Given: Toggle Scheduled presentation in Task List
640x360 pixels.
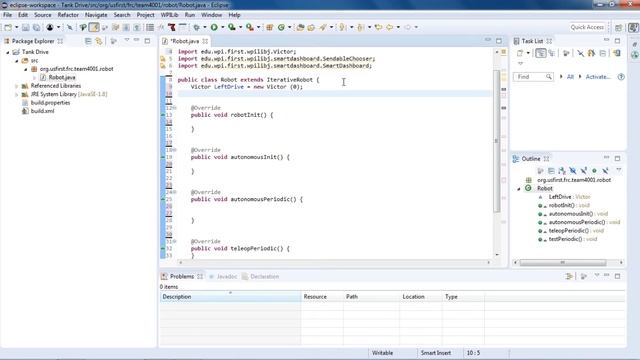Looking at the screenshot, I should (x=552, y=53).
